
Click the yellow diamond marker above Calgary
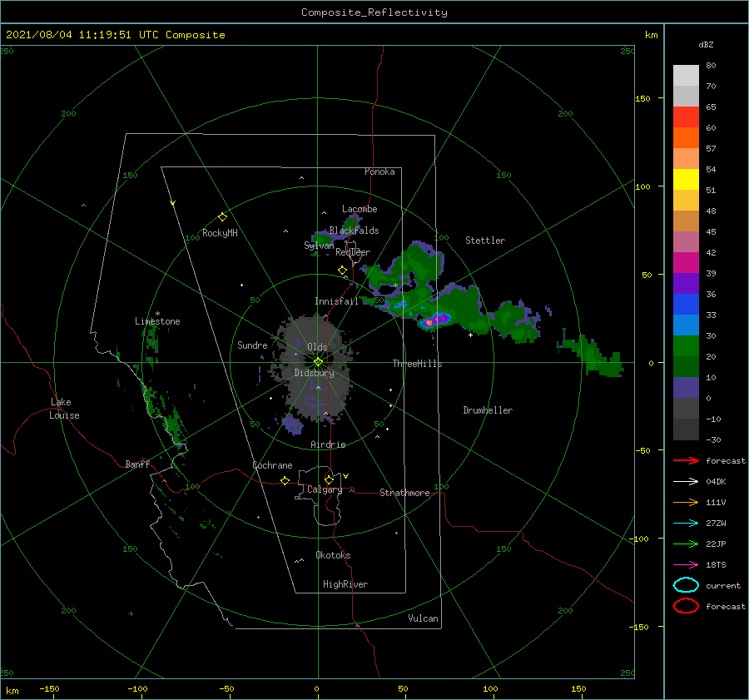(329, 479)
